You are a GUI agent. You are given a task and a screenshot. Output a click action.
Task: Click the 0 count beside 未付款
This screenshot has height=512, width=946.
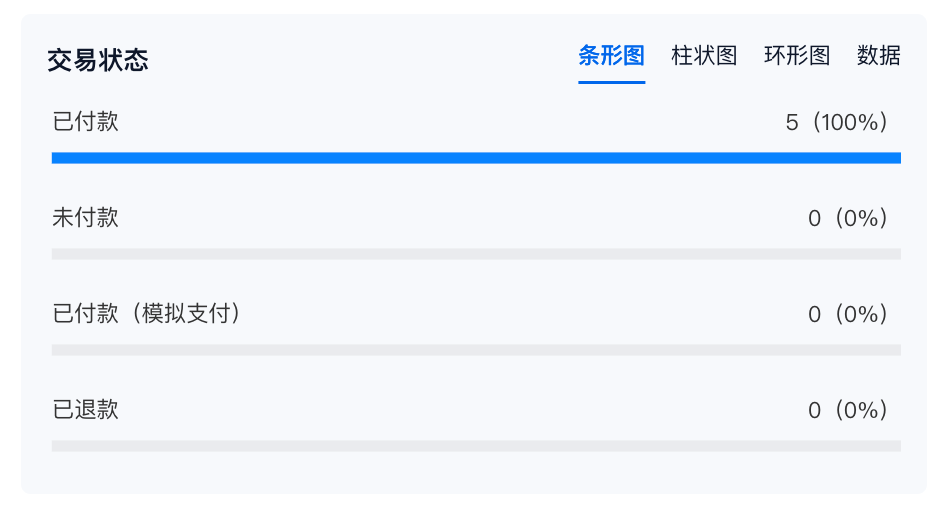814,218
